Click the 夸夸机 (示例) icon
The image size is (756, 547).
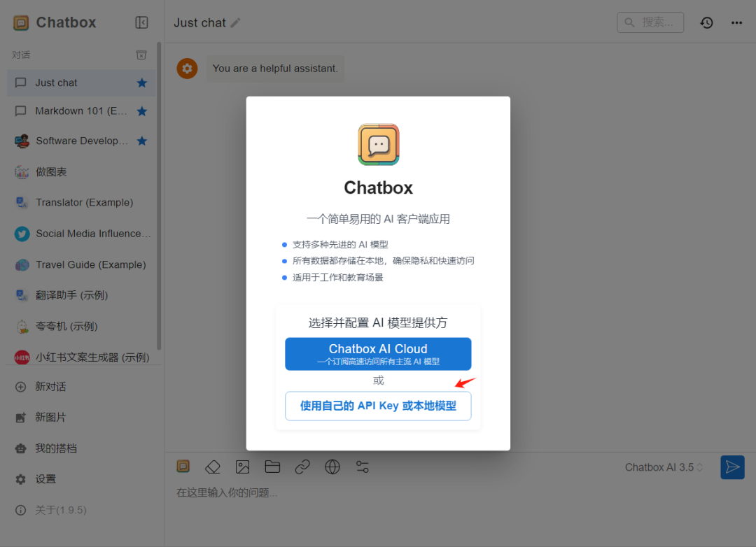(22, 327)
